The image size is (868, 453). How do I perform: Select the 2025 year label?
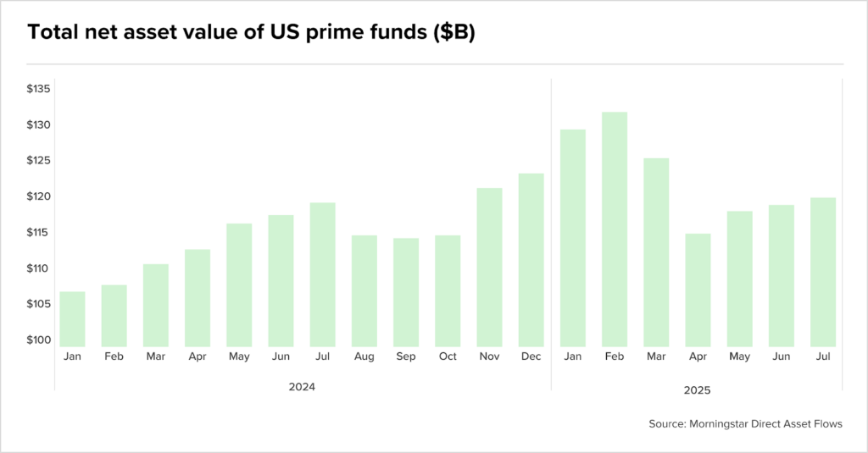(x=697, y=390)
